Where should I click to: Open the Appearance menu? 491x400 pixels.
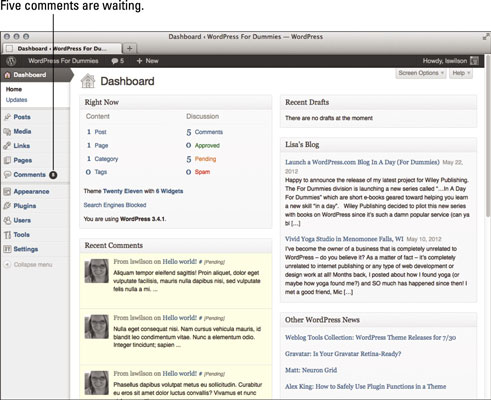pyautogui.click(x=31, y=192)
